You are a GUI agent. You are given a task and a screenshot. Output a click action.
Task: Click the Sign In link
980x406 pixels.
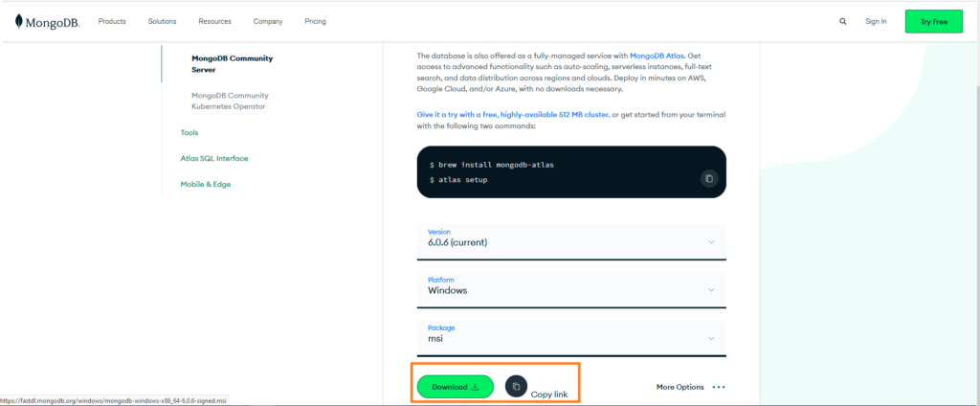tap(876, 21)
